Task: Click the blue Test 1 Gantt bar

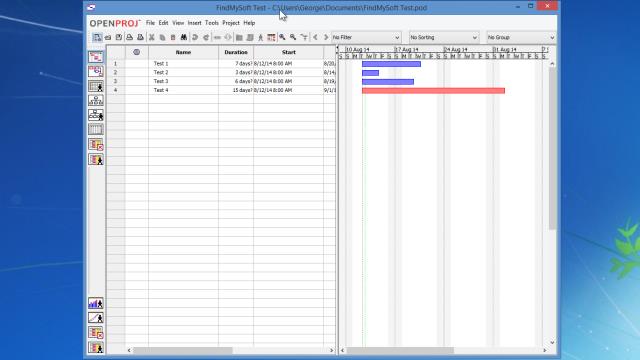Action: [x=391, y=64]
